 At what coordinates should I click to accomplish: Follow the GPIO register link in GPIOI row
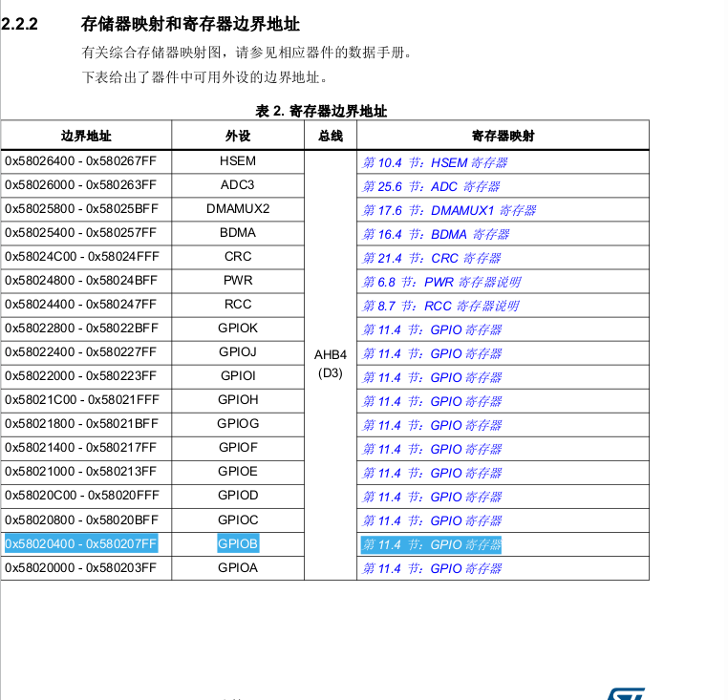click(432, 378)
